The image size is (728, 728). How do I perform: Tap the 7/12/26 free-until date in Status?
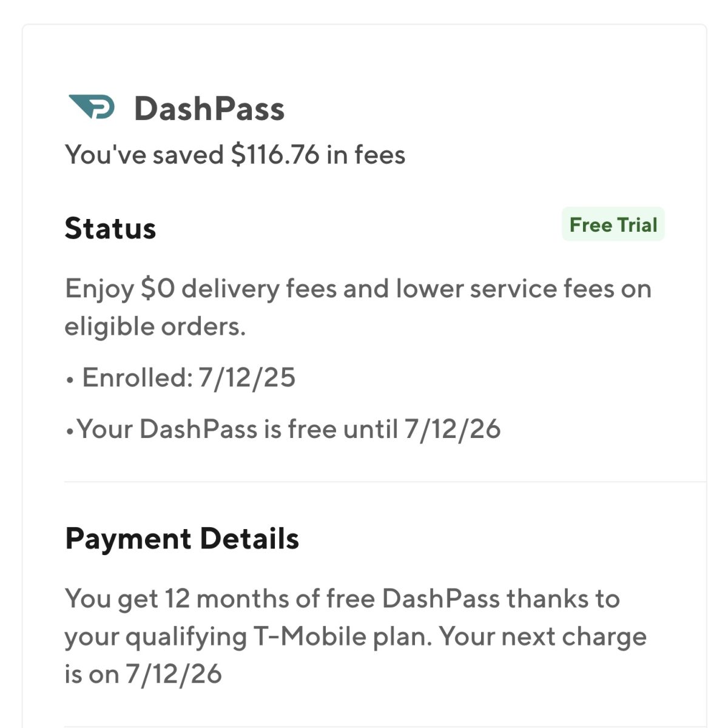pyautogui.click(x=453, y=429)
